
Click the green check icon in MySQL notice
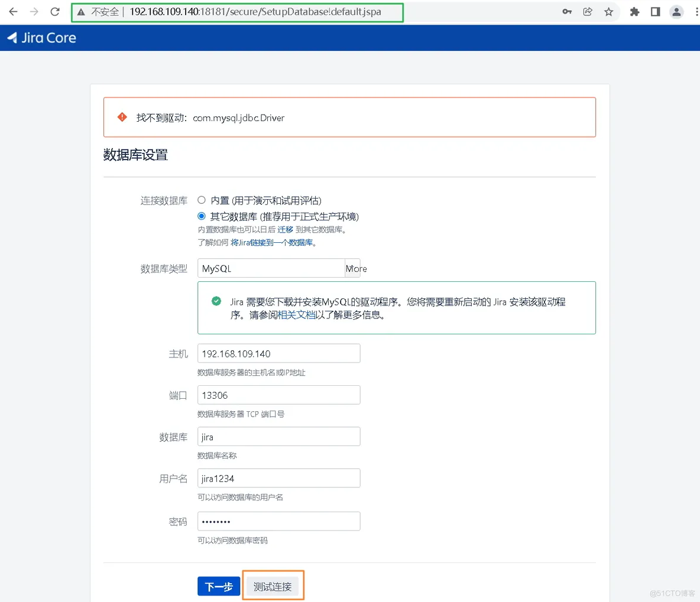click(216, 301)
